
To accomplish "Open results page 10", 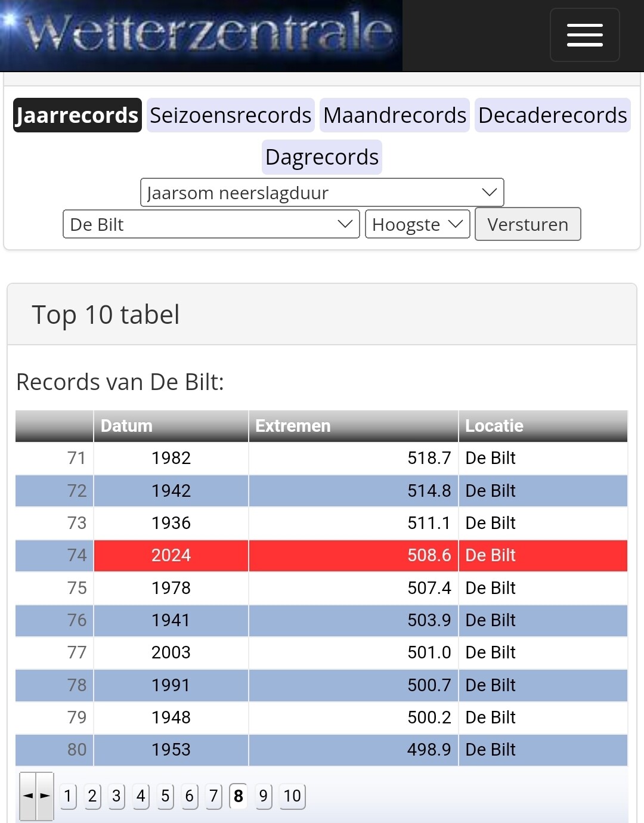I will coord(292,796).
